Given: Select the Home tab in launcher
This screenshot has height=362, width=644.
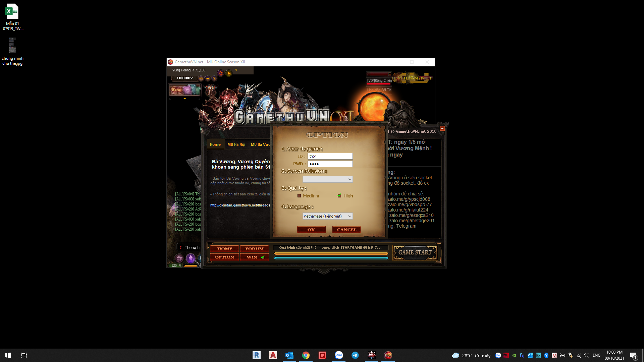Looking at the screenshot, I should [x=215, y=145].
